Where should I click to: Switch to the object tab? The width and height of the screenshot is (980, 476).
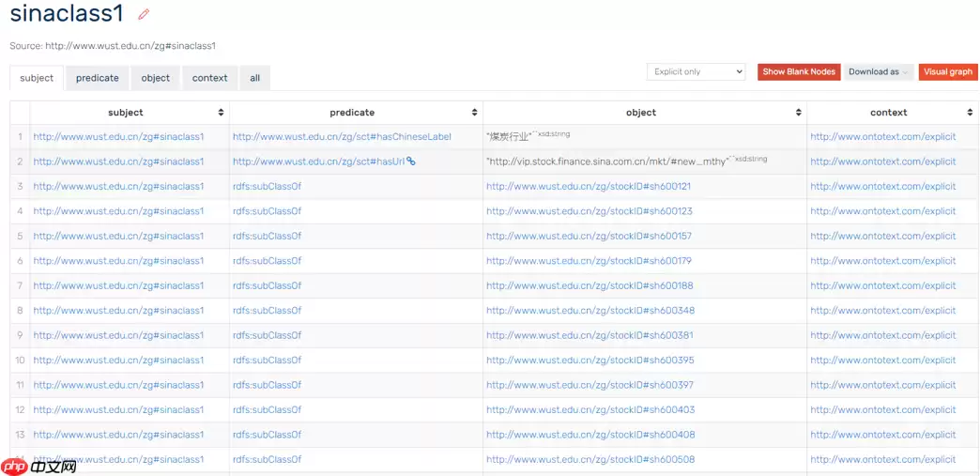click(156, 78)
